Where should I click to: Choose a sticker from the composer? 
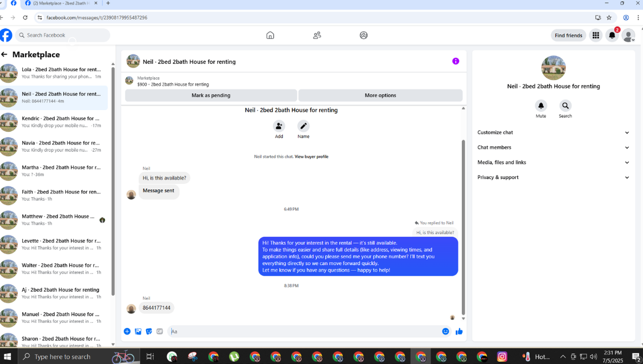pos(149,331)
